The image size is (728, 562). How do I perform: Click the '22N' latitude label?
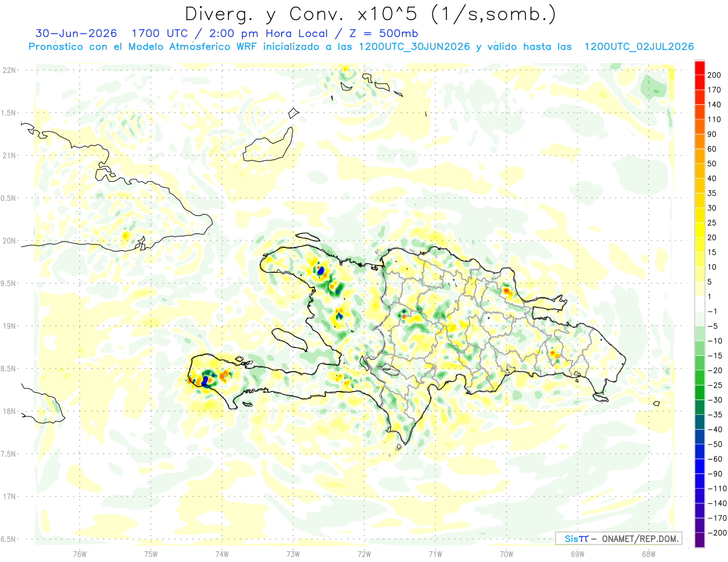[9, 70]
